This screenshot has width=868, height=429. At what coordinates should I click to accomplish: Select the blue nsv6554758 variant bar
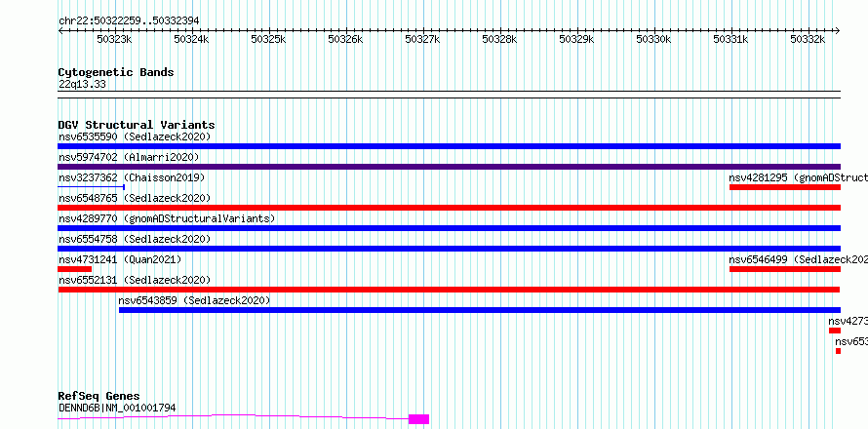pyautogui.click(x=449, y=249)
